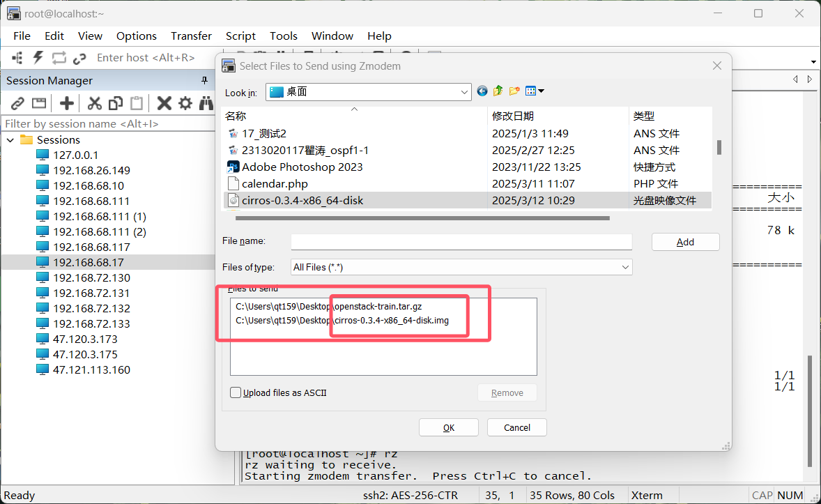
Task: Collapse the Sessions tree folder
Action: pos(11,140)
